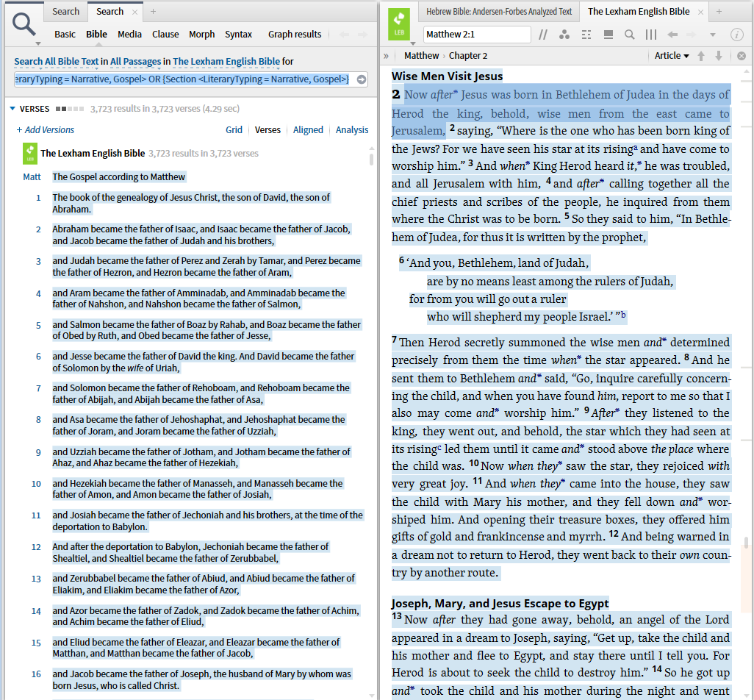The height and width of the screenshot is (700, 754).
Task: Open the history dropdown arrow in LEB toolbar
Action: pos(713,35)
